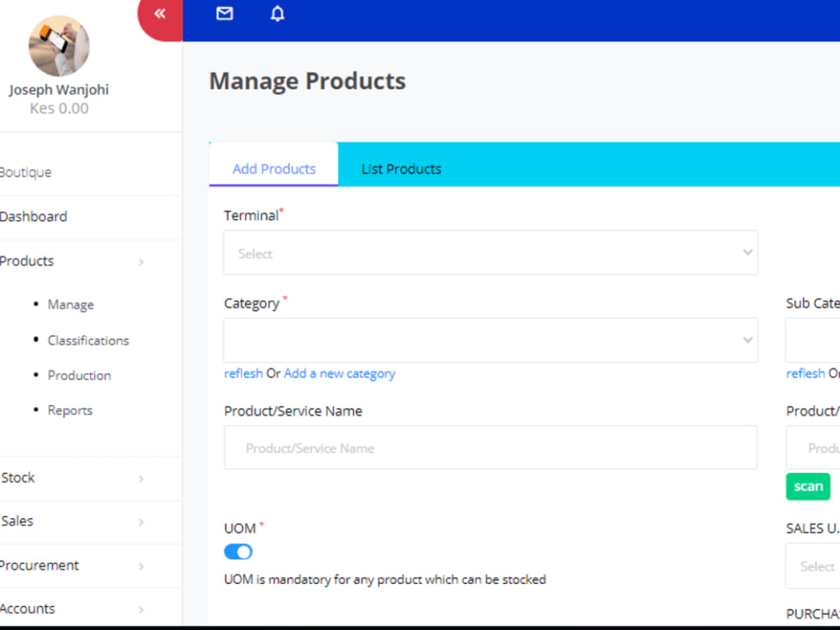Toggle the UOM switch off

(x=238, y=552)
